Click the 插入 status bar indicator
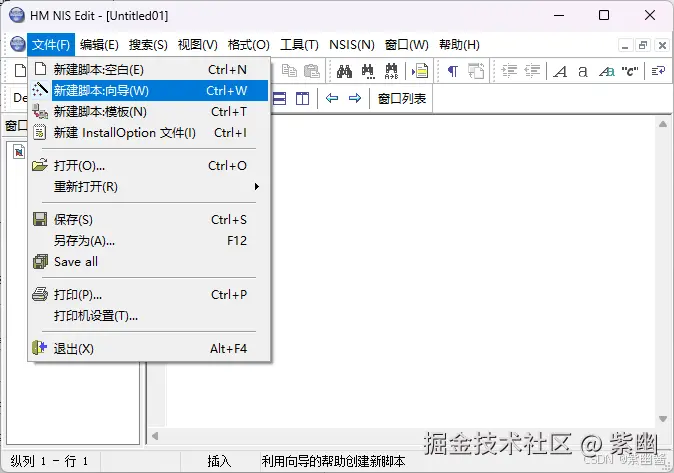The image size is (674, 473). click(x=219, y=461)
